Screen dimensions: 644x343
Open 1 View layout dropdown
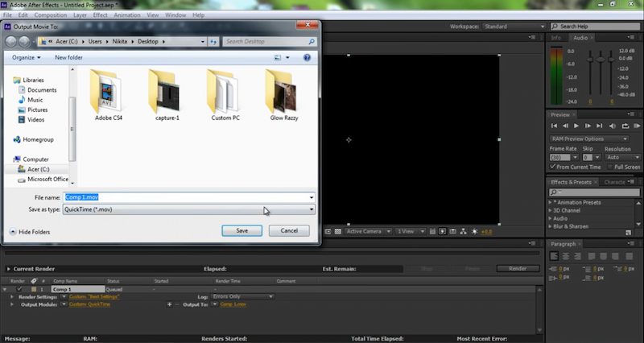coord(411,232)
